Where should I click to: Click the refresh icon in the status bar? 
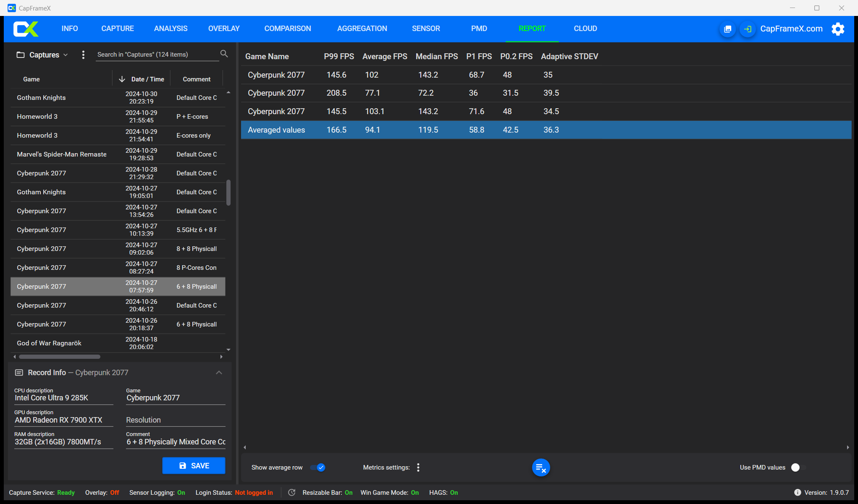coord(292,493)
